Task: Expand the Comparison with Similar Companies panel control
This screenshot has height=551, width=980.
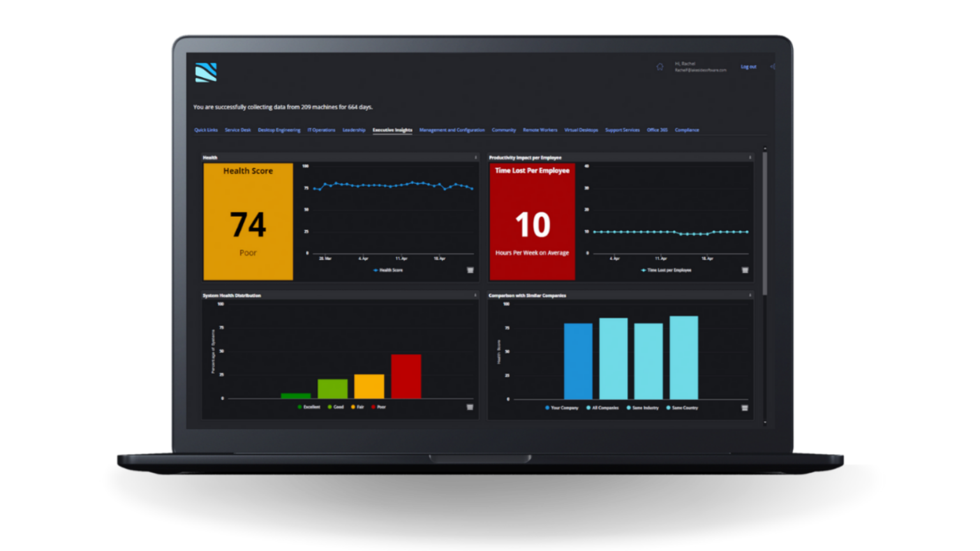Action: point(750,295)
